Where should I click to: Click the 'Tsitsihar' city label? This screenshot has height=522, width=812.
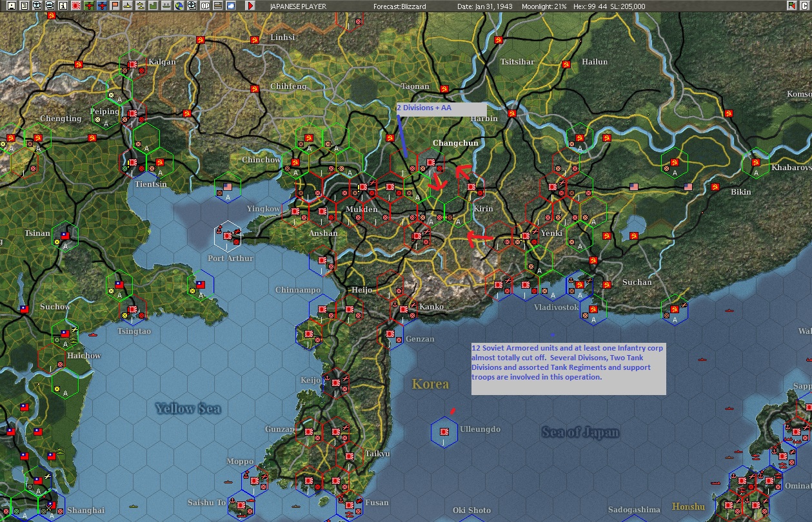pyautogui.click(x=517, y=62)
